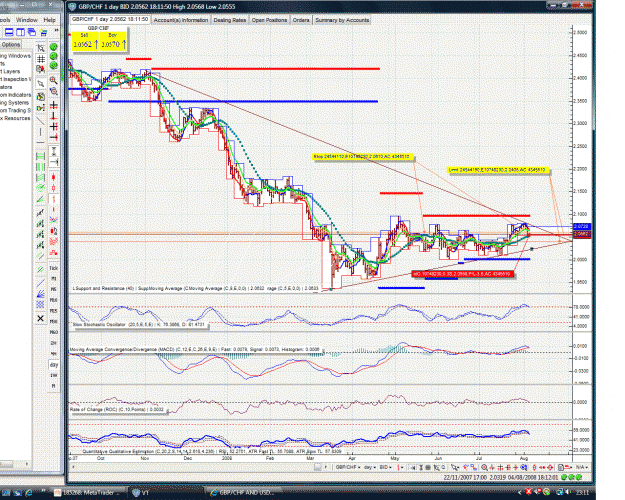
Task: Click the Buy 2.0570 price button
Action: coord(113,41)
